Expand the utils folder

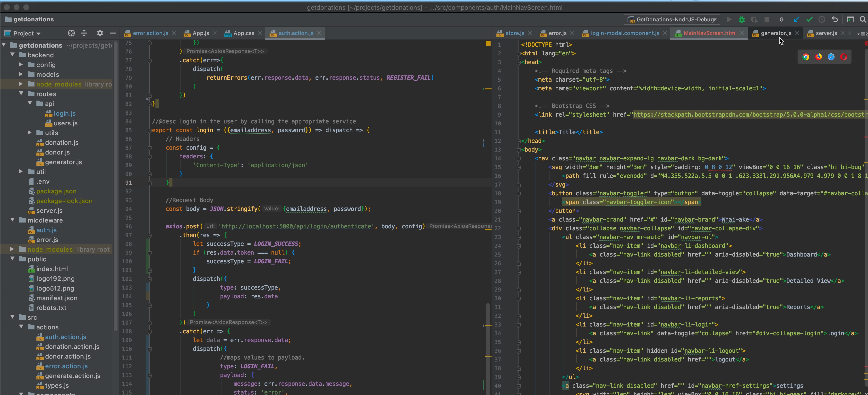(30, 133)
